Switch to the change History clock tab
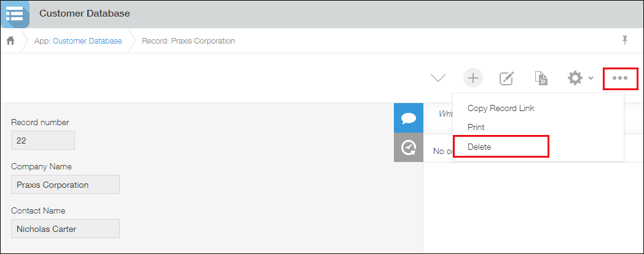The image size is (644, 254). (408, 148)
